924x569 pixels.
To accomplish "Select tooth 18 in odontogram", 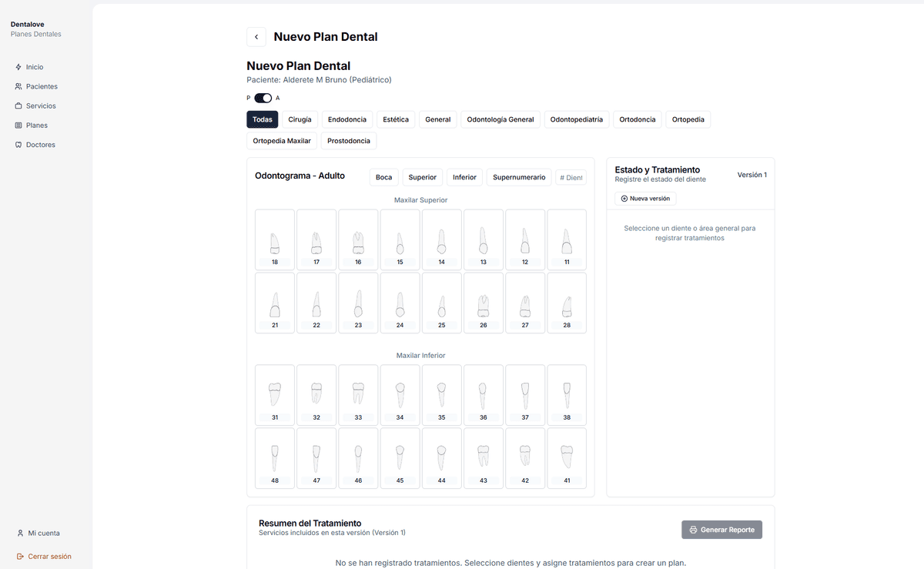I will click(275, 239).
